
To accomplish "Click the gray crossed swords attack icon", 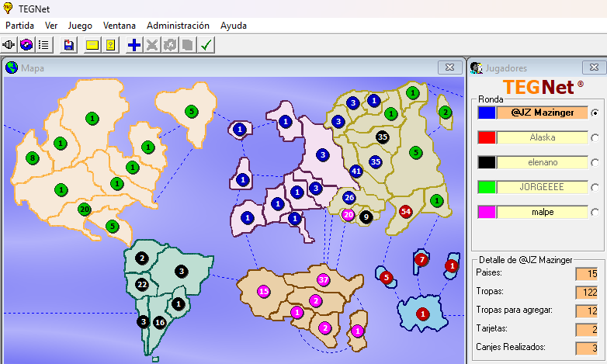I will pos(152,45).
